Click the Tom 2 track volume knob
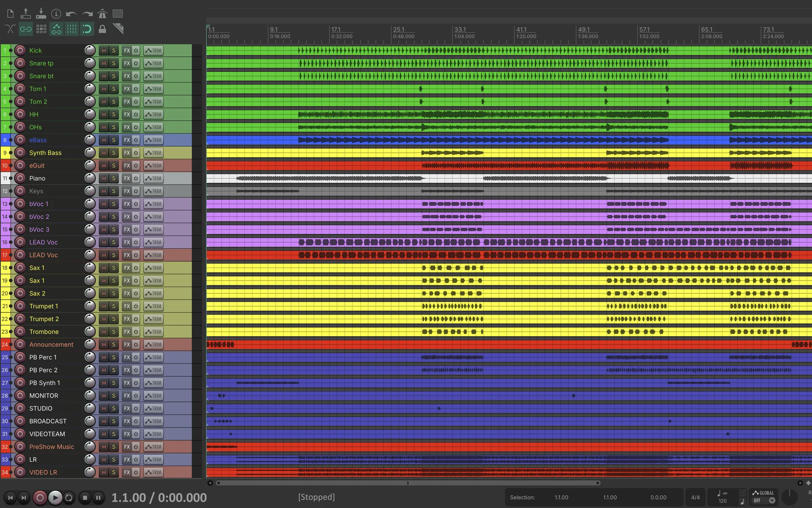The image size is (812, 508). pos(90,102)
